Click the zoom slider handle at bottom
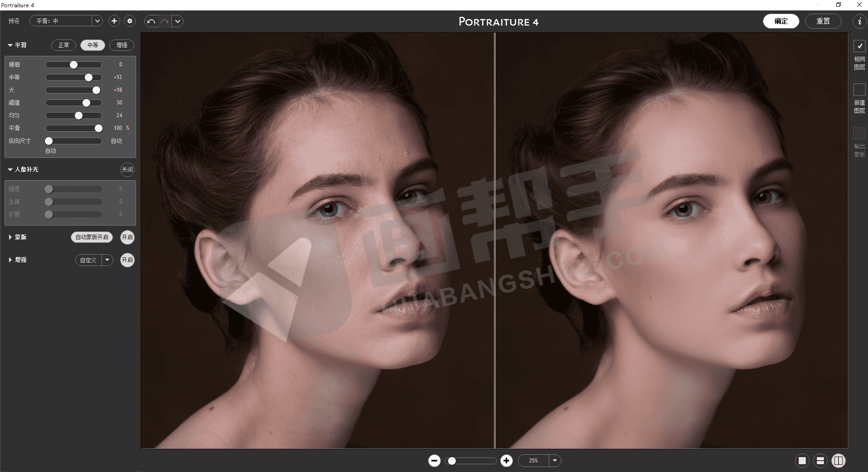 pyautogui.click(x=452, y=461)
